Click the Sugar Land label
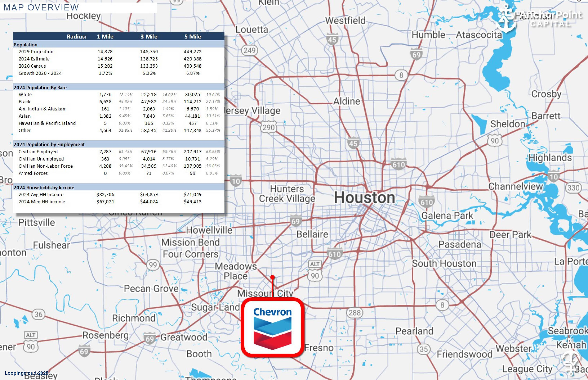588x380 pixels. click(x=215, y=307)
